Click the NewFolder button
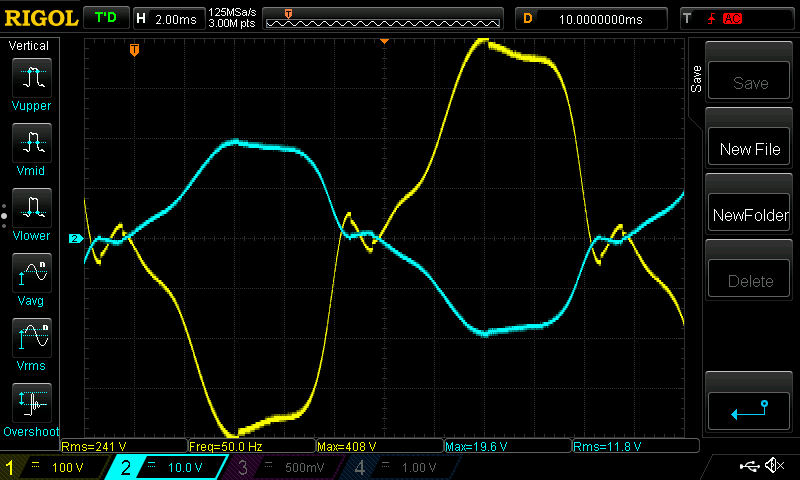This screenshot has height=480, width=800. (x=749, y=213)
